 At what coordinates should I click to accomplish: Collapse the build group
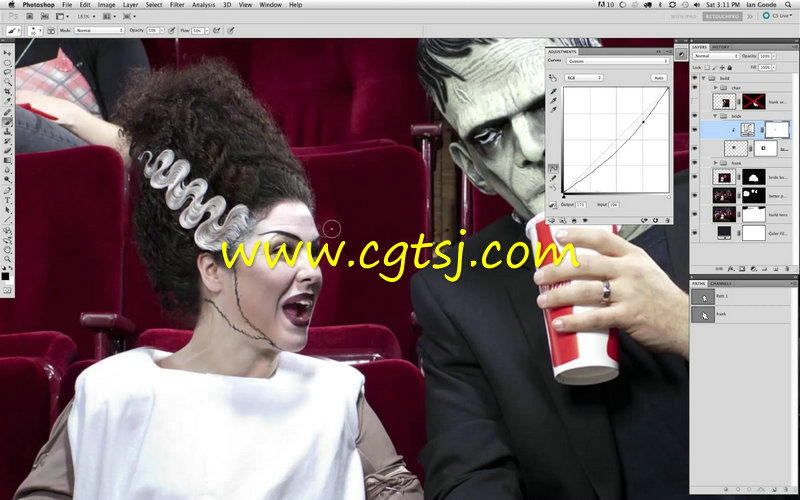pos(704,78)
